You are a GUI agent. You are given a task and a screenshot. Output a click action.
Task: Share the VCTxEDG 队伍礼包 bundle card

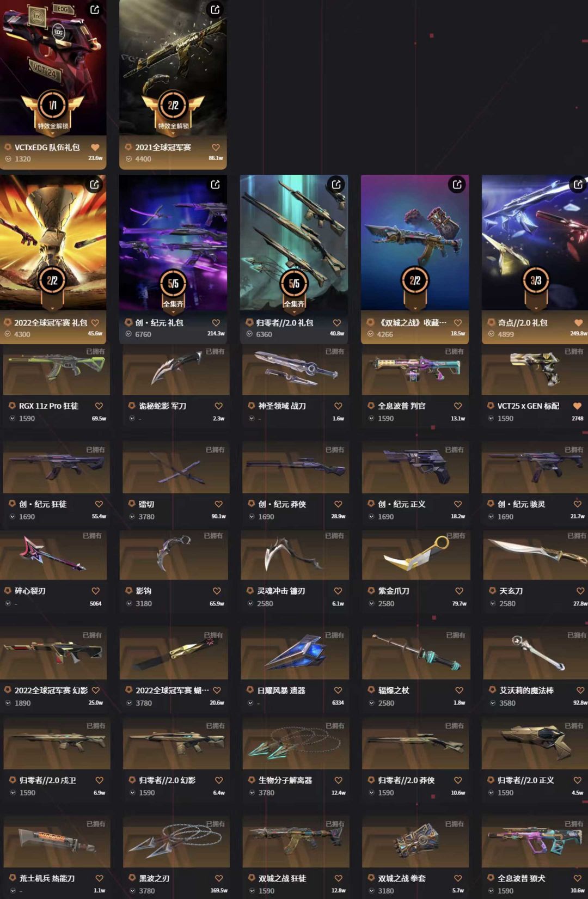point(95,9)
